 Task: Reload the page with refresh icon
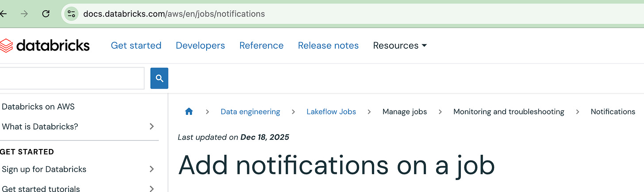pos(46,14)
